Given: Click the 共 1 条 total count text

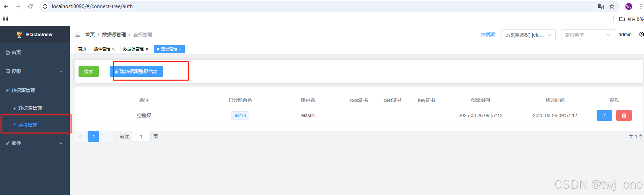Looking at the screenshot, I should 636,136.
